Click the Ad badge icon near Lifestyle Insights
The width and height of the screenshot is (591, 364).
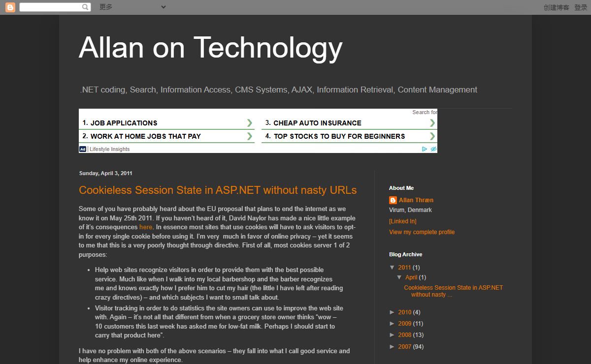click(x=83, y=149)
